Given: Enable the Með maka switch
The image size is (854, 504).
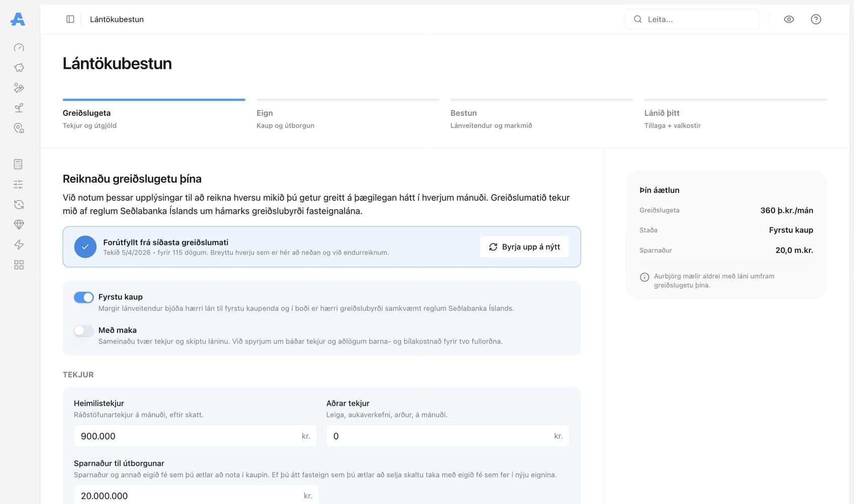Looking at the screenshot, I should [x=83, y=330].
